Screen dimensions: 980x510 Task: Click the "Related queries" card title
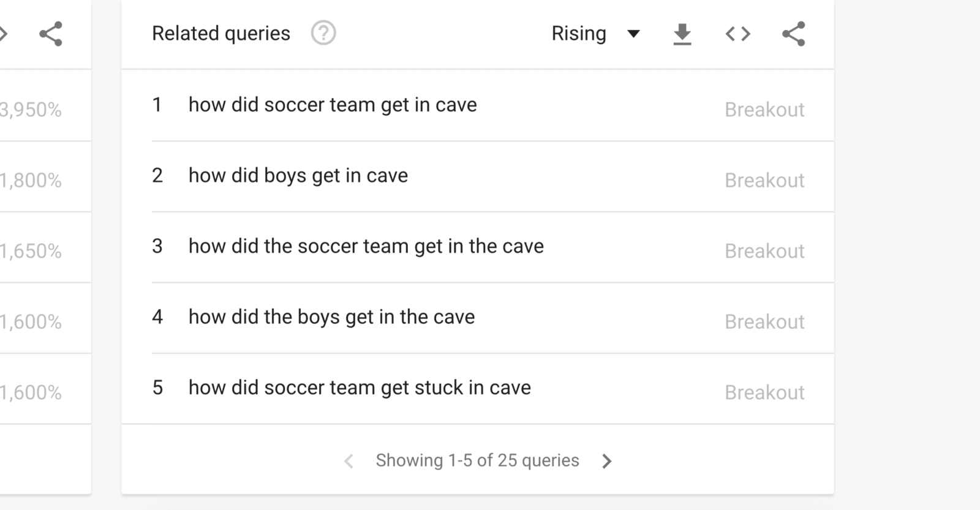221,34
